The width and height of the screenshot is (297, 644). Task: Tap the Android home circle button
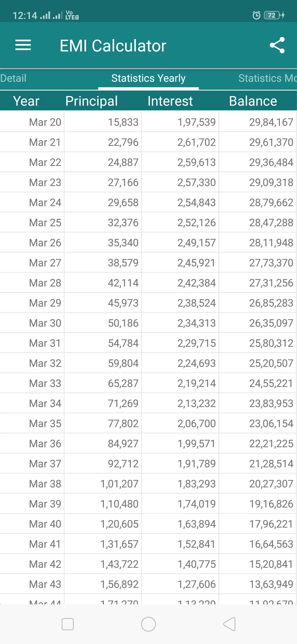(148, 624)
